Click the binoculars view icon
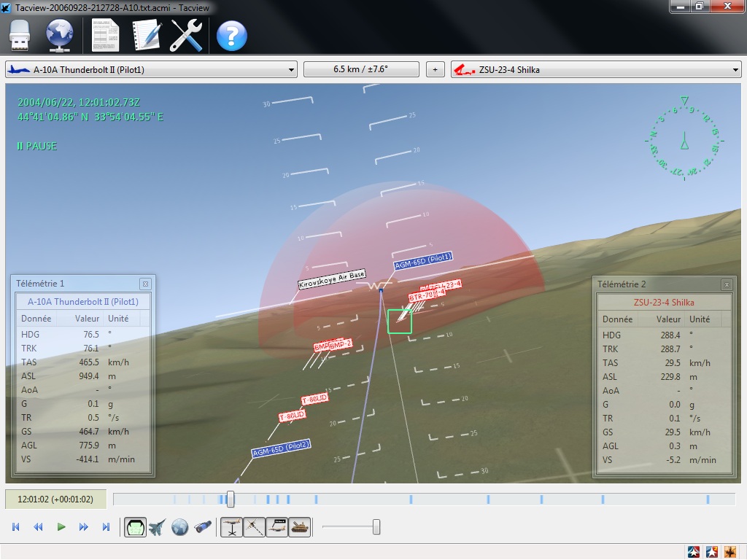The width and height of the screenshot is (747, 560). (204, 527)
